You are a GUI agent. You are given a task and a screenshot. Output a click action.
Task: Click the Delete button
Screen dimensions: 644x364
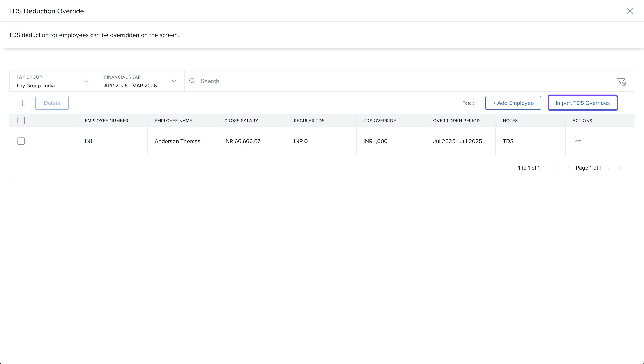tap(52, 103)
